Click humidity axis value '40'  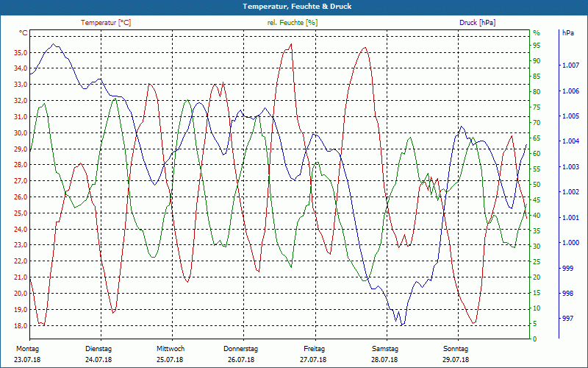click(x=537, y=216)
